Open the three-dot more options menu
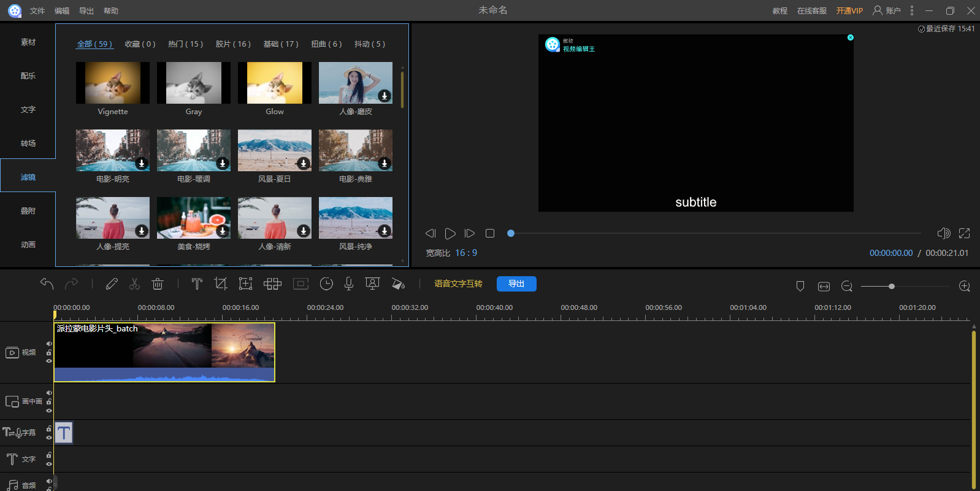Image resolution: width=980 pixels, height=491 pixels. [912, 10]
